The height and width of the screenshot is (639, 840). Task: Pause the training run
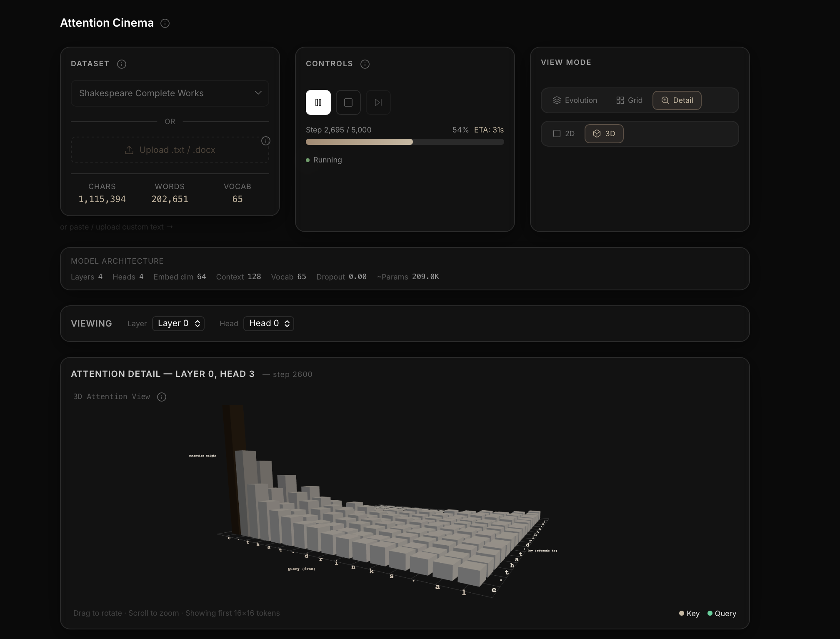tap(318, 102)
